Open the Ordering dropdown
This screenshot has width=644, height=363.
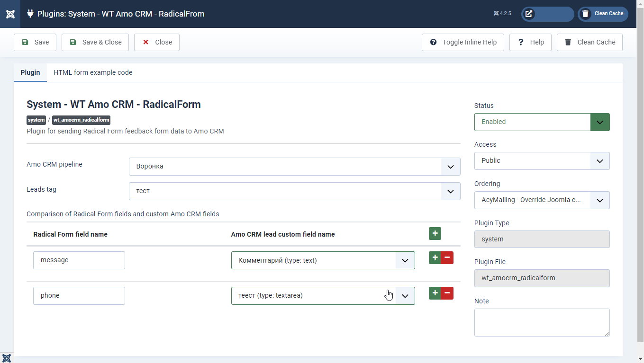542,200
